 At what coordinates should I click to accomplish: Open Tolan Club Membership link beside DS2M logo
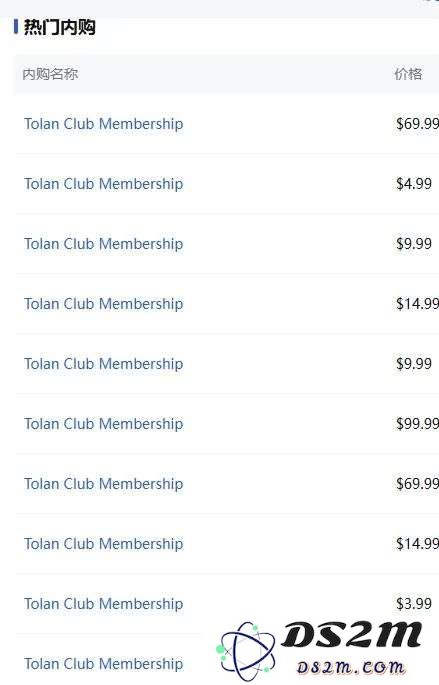pos(104,664)
